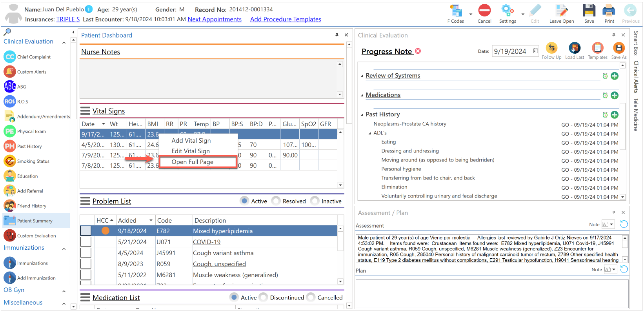Save the record with floppy icon
This screenshot has width=644, height=312.
(589, 11)
